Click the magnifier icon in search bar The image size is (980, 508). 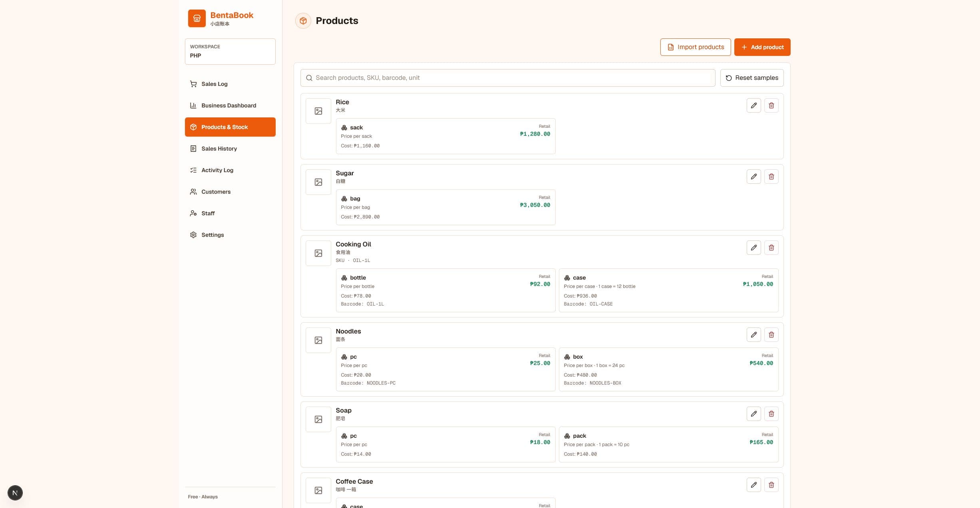point(309,78)
